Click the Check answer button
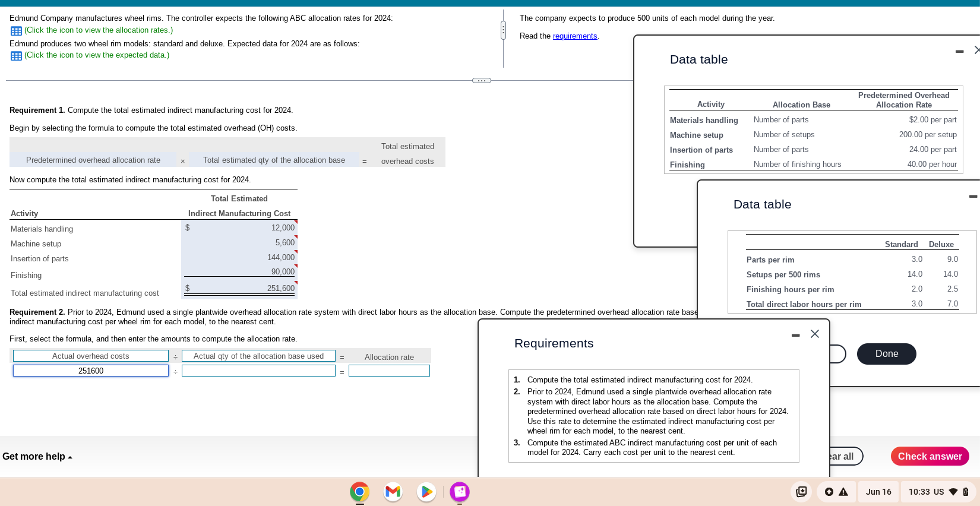 click(x=930, y=456)
